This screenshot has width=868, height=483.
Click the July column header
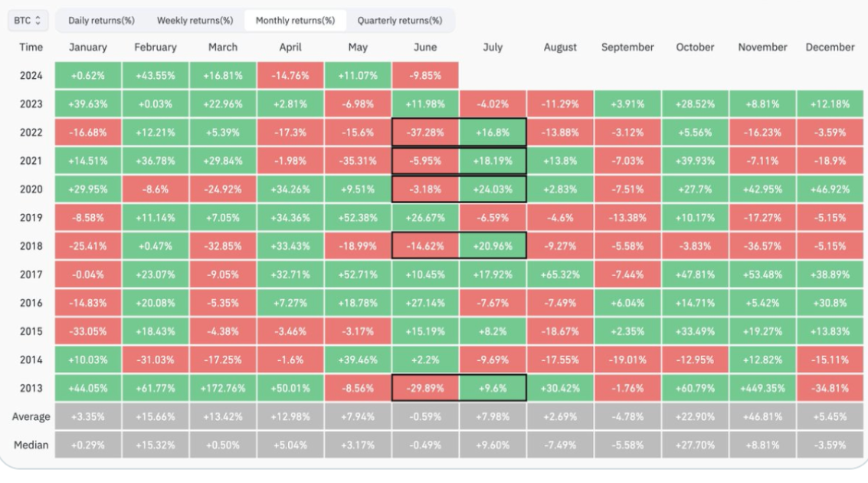(x=493, y=48)
